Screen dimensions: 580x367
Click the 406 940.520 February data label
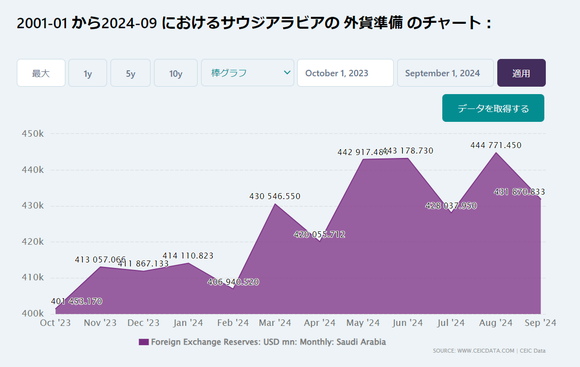(233, 282)
